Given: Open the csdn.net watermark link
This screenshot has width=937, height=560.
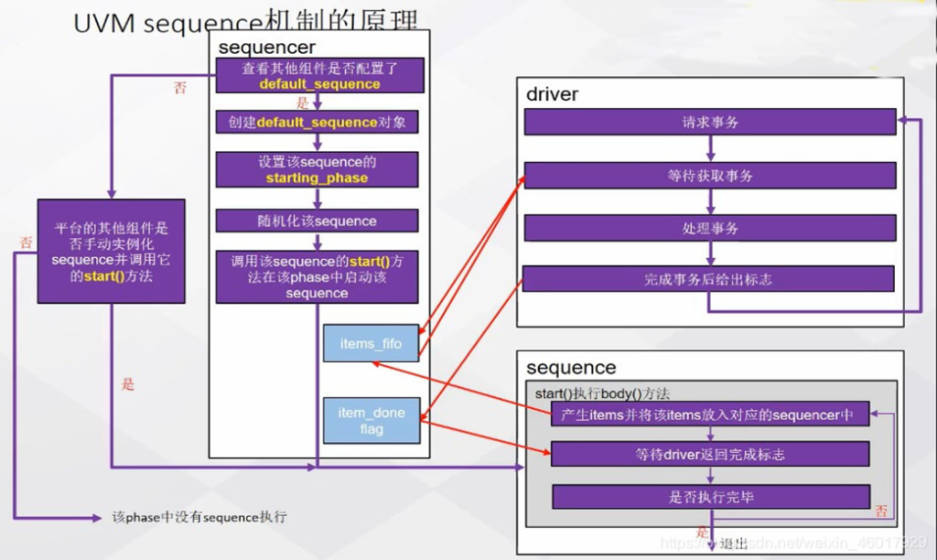Looking at the screenshot, I should (x=824, y=543).
